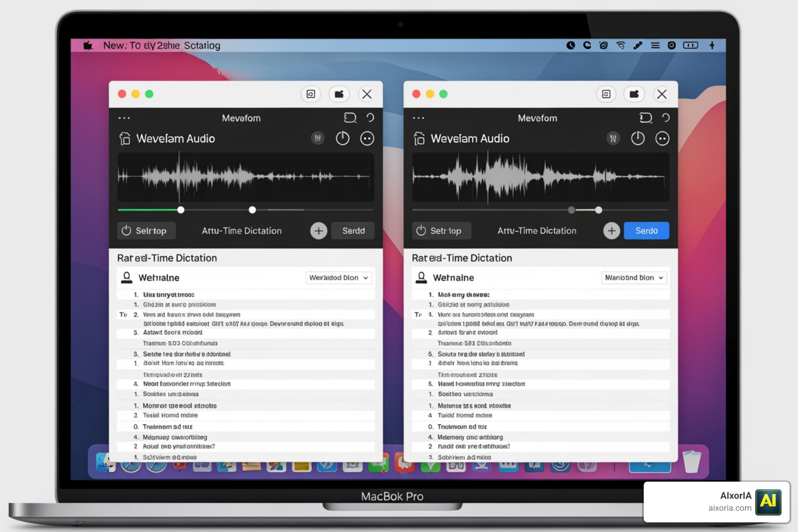Open the three-dot menu in right window
This screenshot has height=532, width=798.
click(419, 118)
